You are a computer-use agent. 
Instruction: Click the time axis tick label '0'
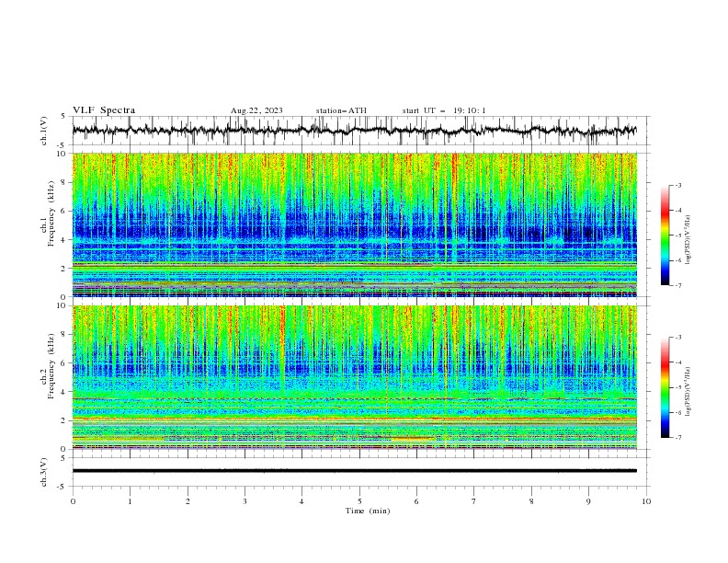point(73,501)
